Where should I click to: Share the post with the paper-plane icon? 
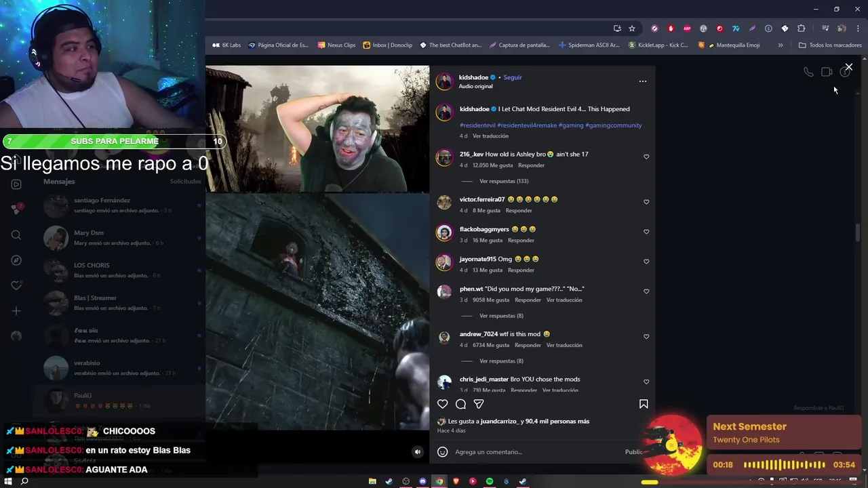click(x=479, y=404)
